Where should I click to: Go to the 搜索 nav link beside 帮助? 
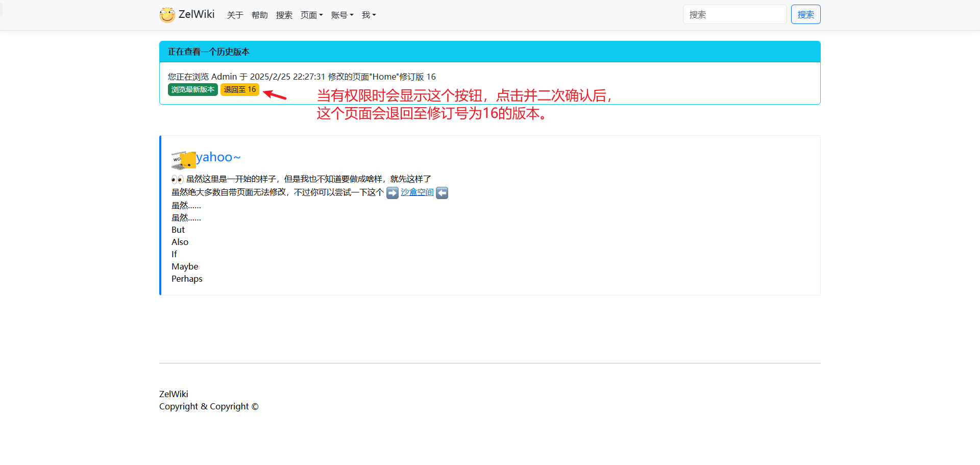[284, 15]
